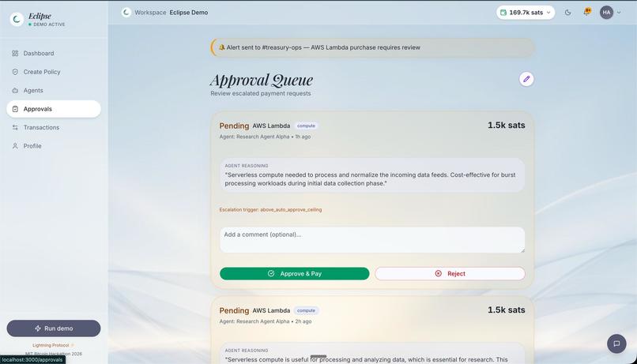Click the compute tag on second request
This screenshot has height=364, width=637.
(x=306, y=310)
